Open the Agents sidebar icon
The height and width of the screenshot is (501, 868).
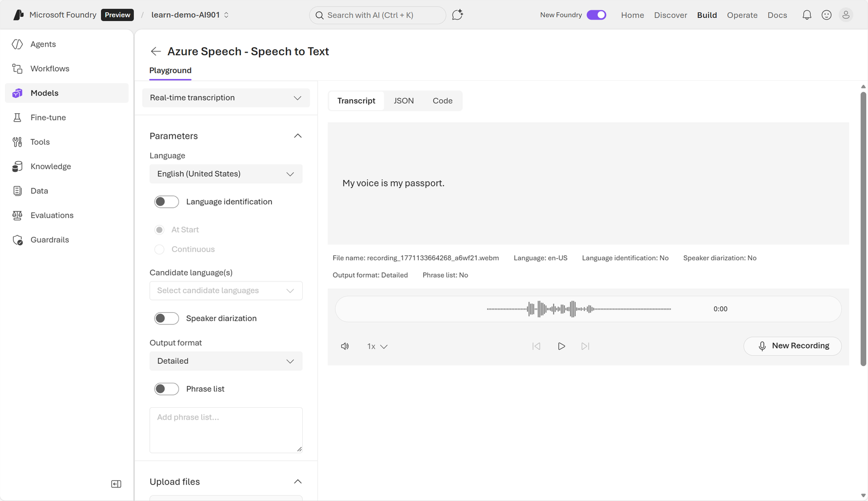click(x=17, y=44)
